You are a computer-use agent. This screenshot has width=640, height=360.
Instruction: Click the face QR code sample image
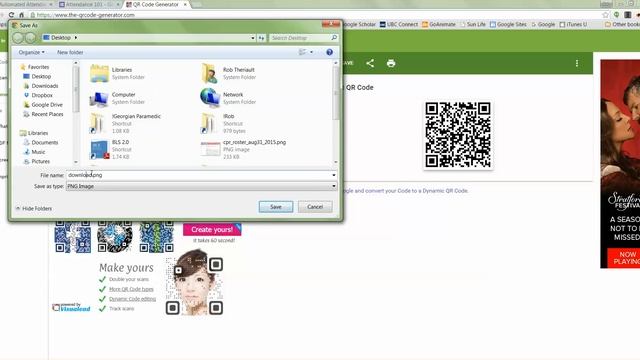coord(194,282)
